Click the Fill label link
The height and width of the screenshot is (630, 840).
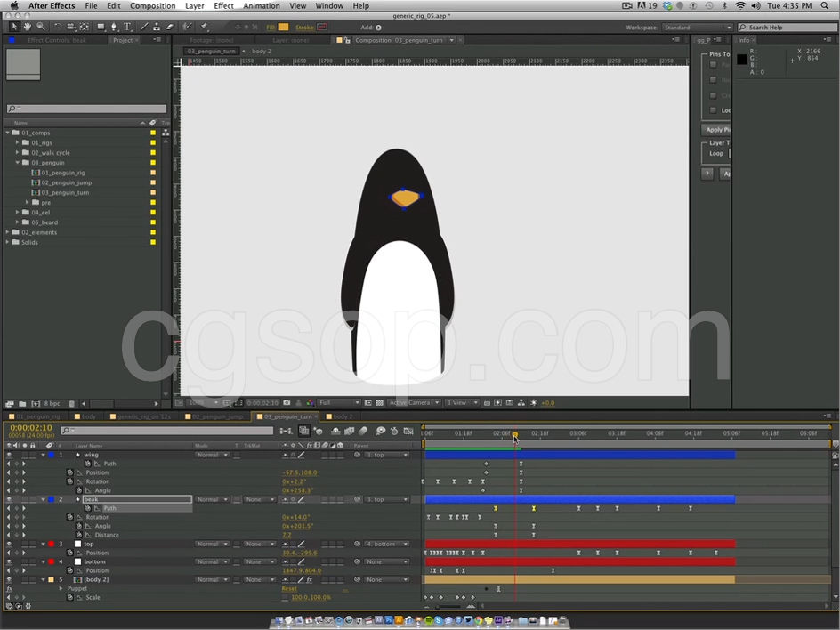point(271,28)
